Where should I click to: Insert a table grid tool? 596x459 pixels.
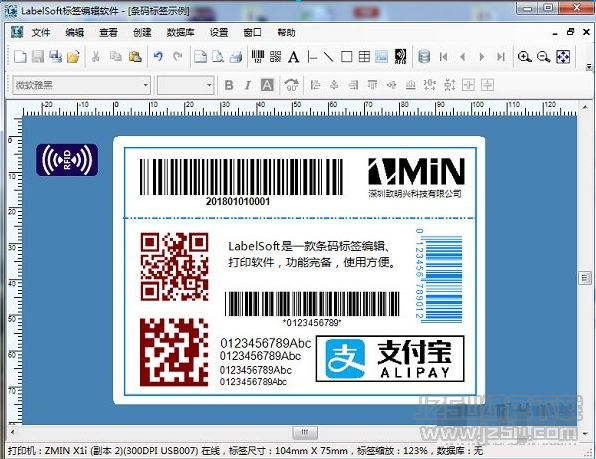pyautogui.click(x=364, y=57)
